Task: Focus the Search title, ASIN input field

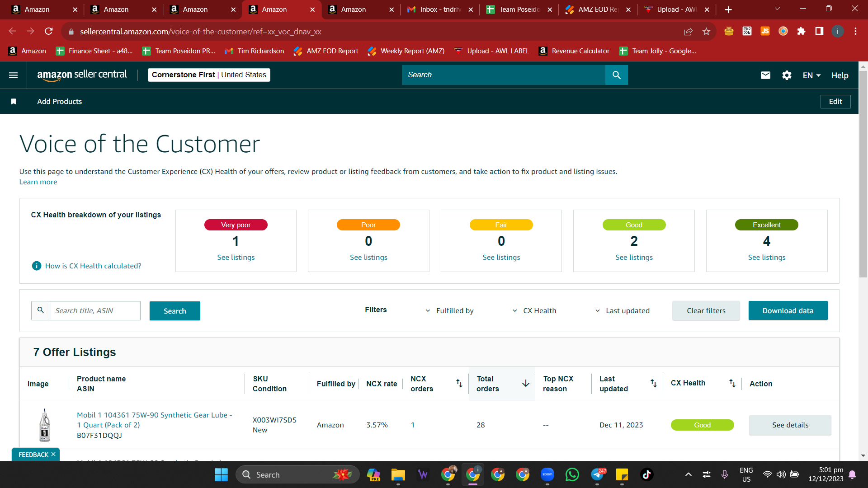Action: (95, 310)
